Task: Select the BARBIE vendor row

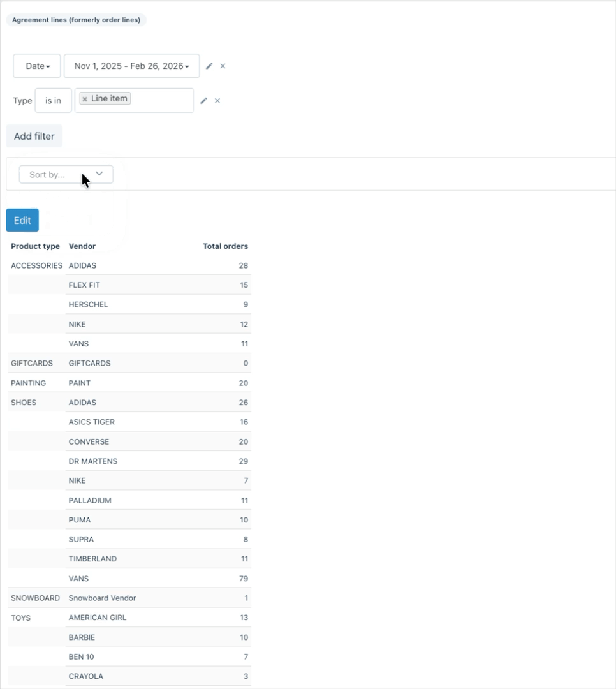Action: coord(158,637)
